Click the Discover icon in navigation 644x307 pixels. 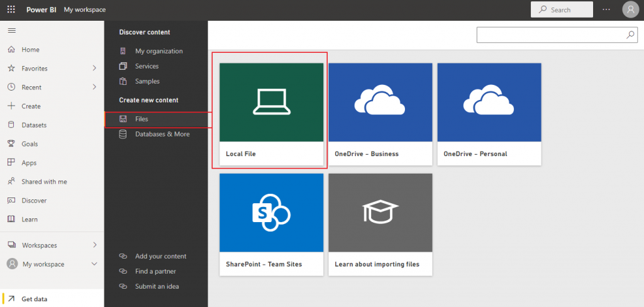tap(11, 200)
